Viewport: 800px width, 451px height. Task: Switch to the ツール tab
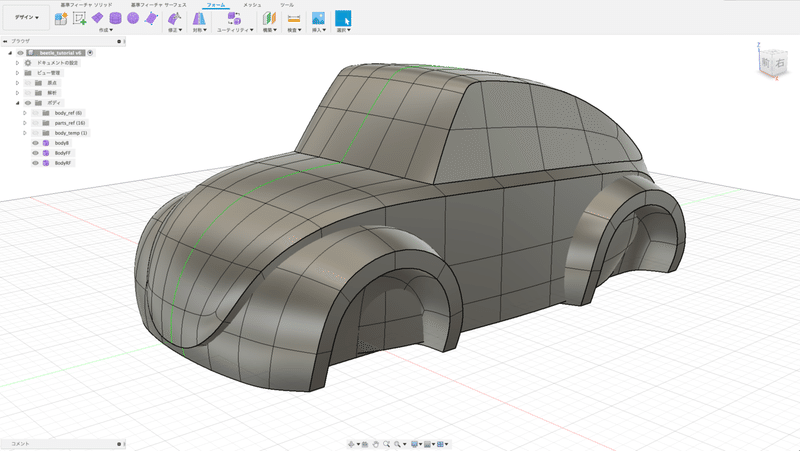(287, 5)
